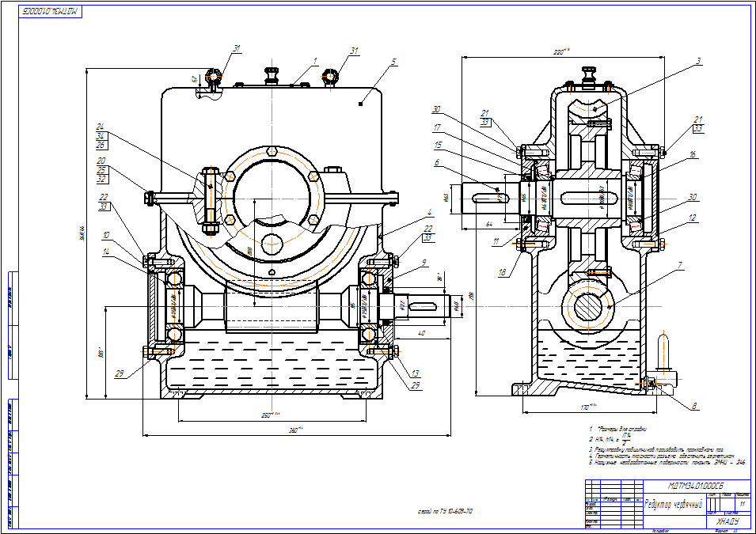This screenshot has width=756, height=534.
Task: Click part callout number 7
Action: (680, 265)
